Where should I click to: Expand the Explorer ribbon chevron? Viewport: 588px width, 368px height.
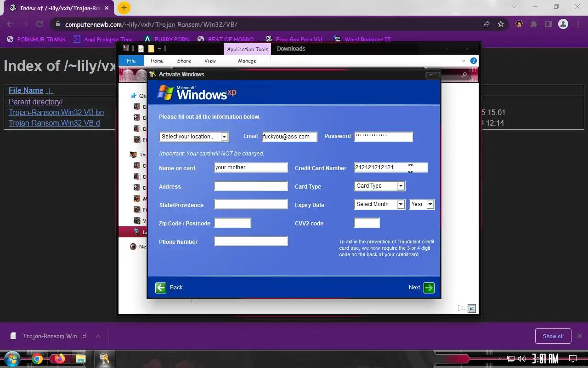tap(463, 61)
